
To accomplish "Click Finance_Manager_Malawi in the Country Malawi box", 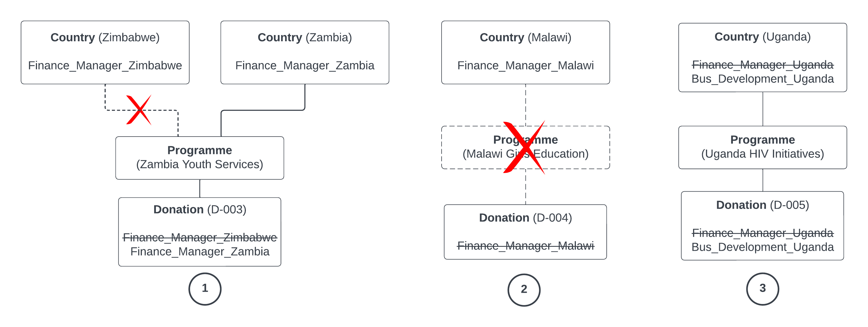I will pos(525,65).
